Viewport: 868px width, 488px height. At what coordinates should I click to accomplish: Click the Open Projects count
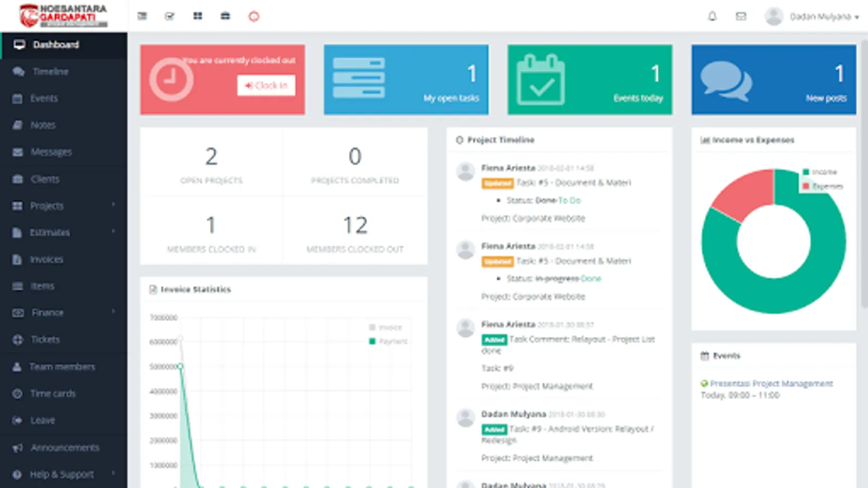[x=211, y=157]
